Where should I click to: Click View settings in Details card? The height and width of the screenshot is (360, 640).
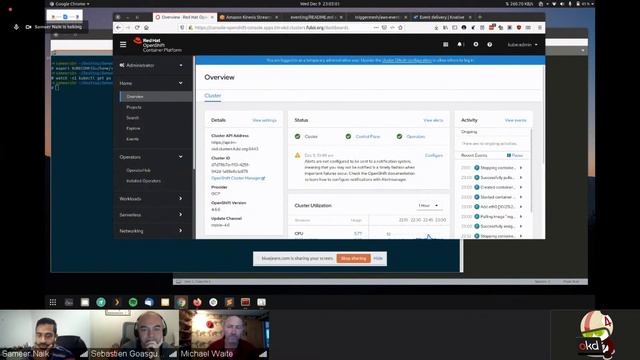tap(264, 120)
